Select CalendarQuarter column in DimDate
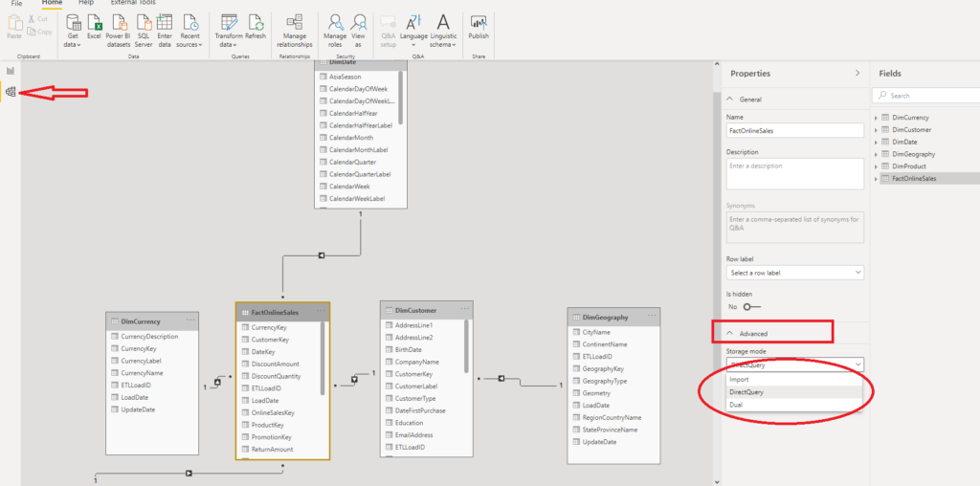 pos(352,162)
